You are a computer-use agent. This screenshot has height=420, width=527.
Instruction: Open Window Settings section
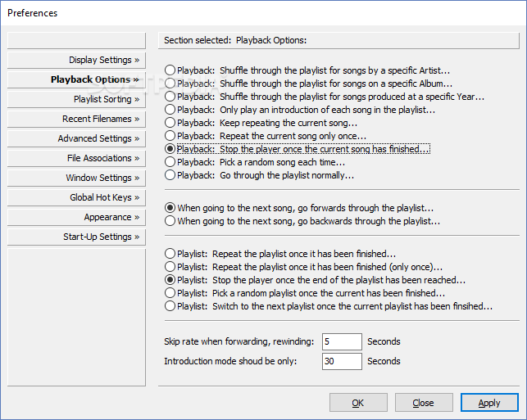[x=76, y=178]
